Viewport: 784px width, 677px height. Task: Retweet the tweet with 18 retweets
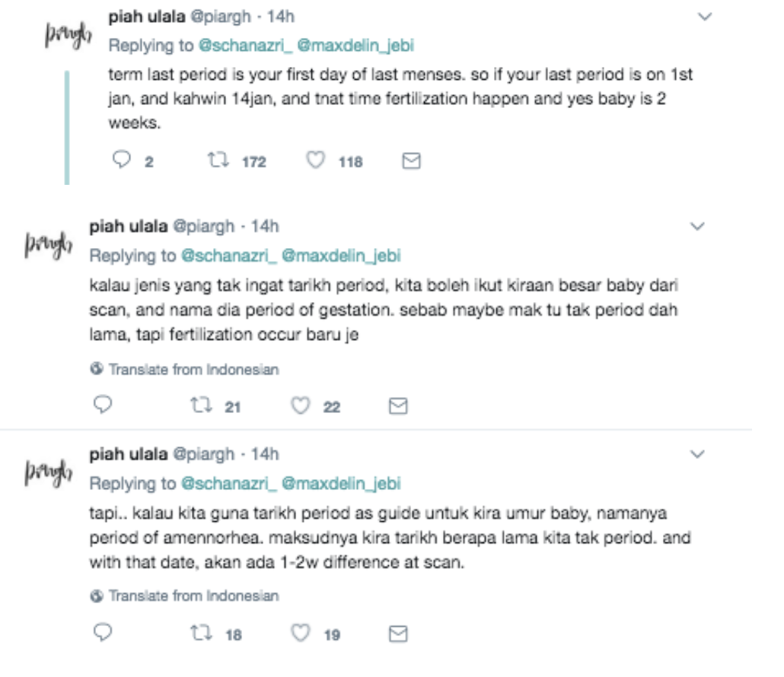point(201,633)
